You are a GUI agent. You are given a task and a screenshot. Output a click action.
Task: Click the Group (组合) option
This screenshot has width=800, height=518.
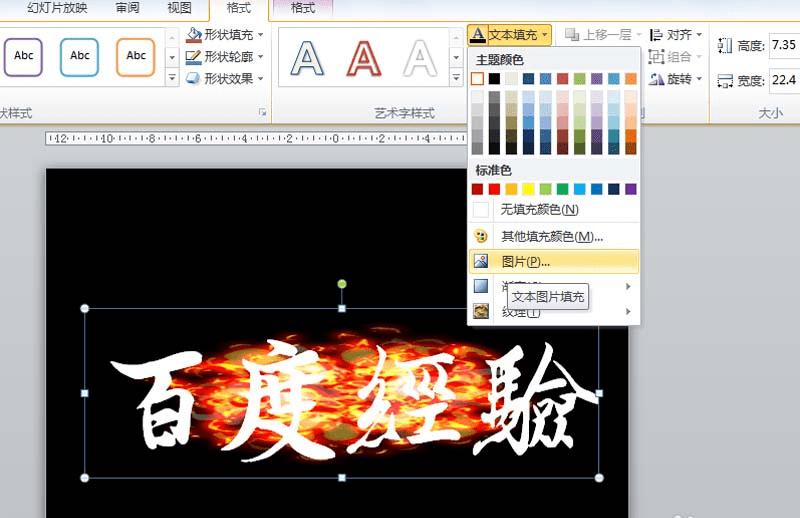(x=674, y=57)
